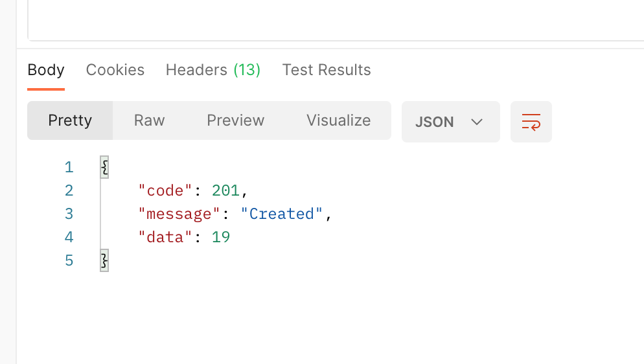Click line number 3 in gutter

click(69, 214)
